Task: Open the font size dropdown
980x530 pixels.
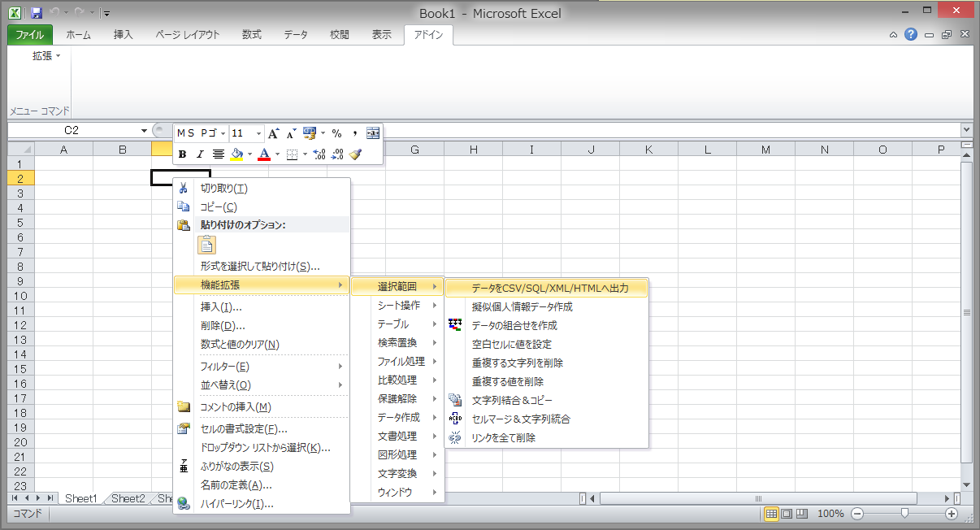Action: tap(260, 133)
